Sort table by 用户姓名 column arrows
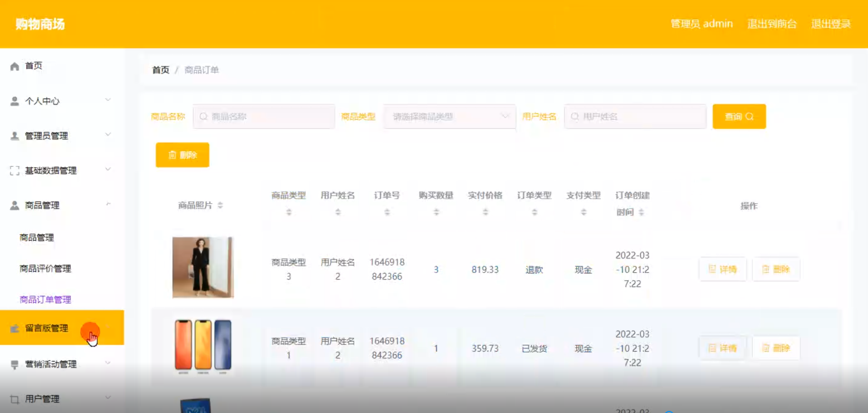Screen dimensions: 868x413 [x=338, y=212]
